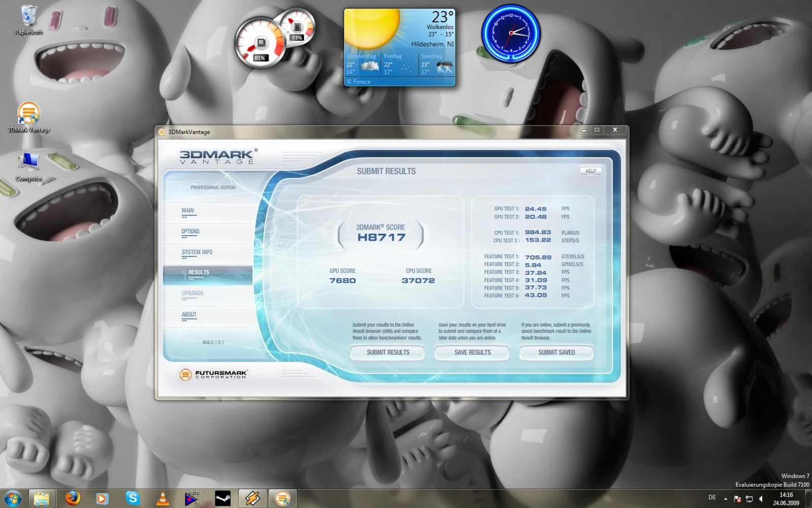This screenshot has height=508, width=812.
Task: Click the HELP button
Action: pyautogui.click(x=591, y=171)
